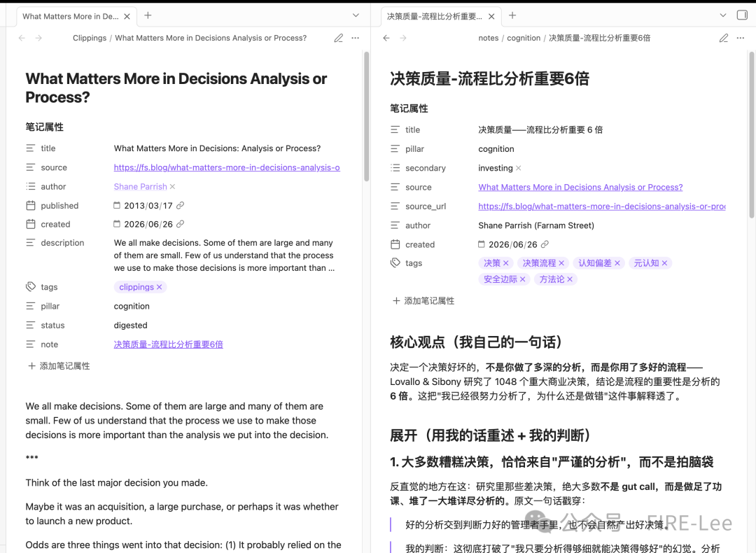Remove the investing secondary value
The image size is (756, 553).
coord(518,168)
